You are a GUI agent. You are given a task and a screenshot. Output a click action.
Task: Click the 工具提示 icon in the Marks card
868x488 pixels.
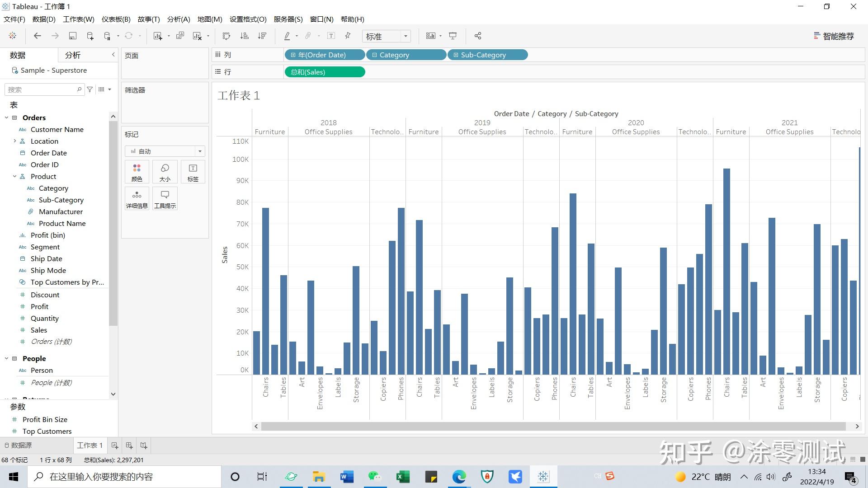pyautogui.click(x=165, y=198)
